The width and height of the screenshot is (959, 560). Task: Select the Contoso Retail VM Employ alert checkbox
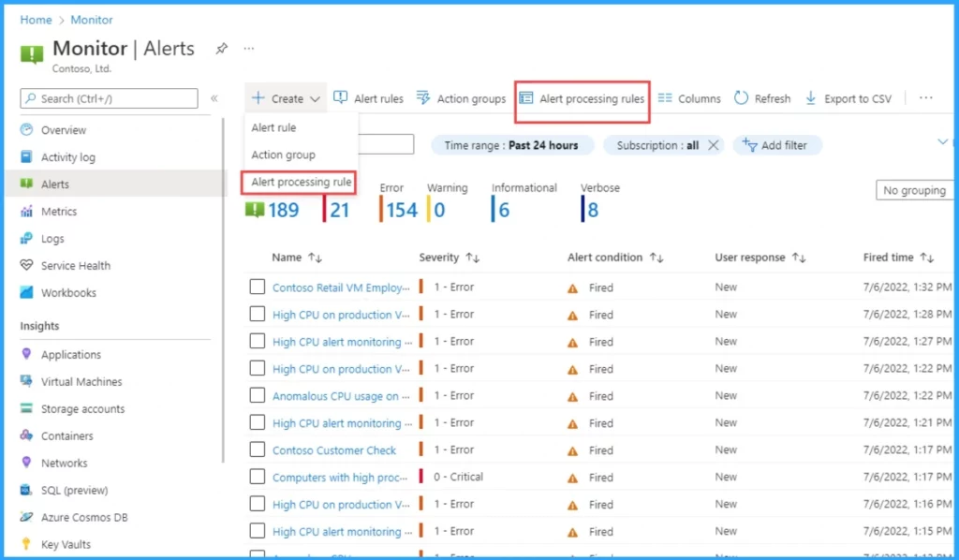pyautogui.click(x=258, y=287)
